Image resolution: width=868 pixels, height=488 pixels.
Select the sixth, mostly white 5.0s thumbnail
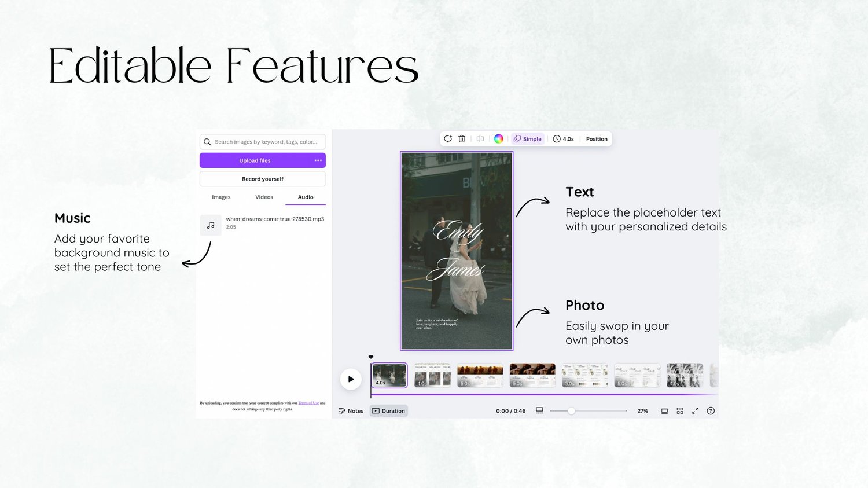coord(637,375)
